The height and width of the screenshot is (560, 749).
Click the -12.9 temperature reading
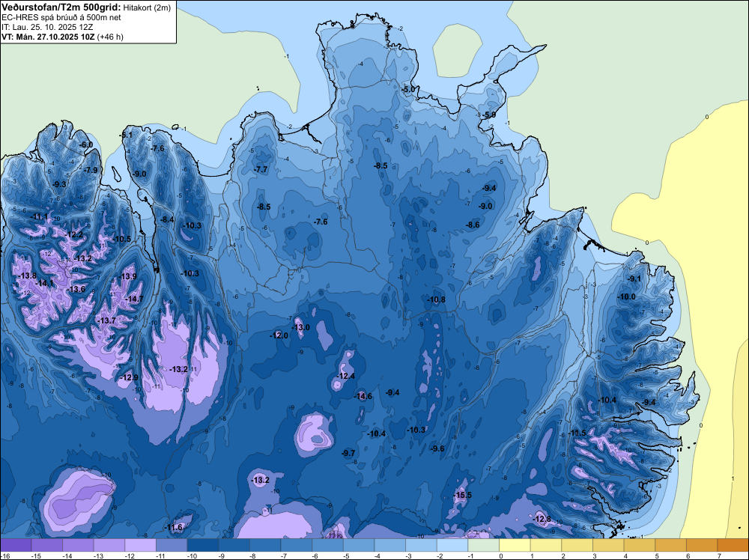pyautogui.click(x=130, y=377)
